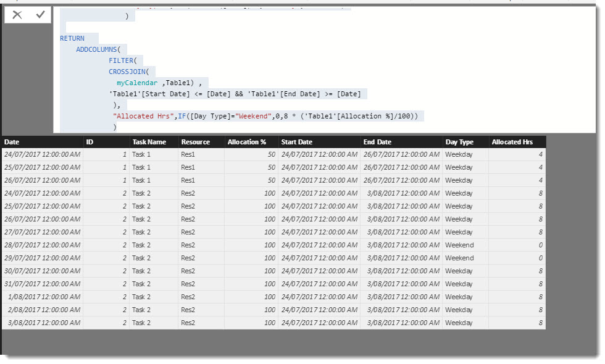Image resolution: width=605 pixels, height=364 pixels.
Task: Select Allocated Hrs 0 in the 28/07/2017 row
Action: click(517, 245)
